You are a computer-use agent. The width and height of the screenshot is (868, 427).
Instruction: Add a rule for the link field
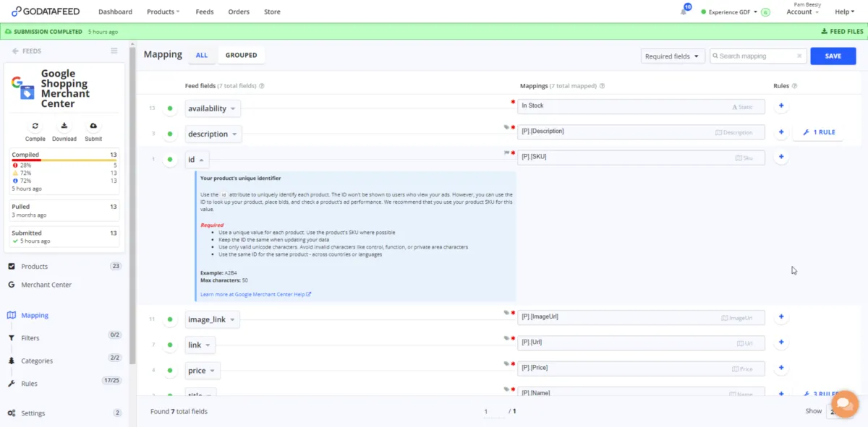click(x=781, y=342)
